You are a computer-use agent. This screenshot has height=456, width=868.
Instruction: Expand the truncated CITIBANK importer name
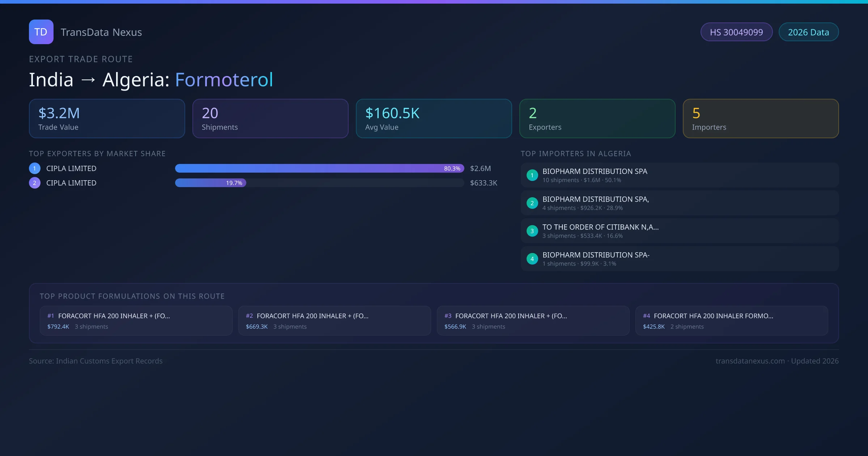tap(600, 227)
